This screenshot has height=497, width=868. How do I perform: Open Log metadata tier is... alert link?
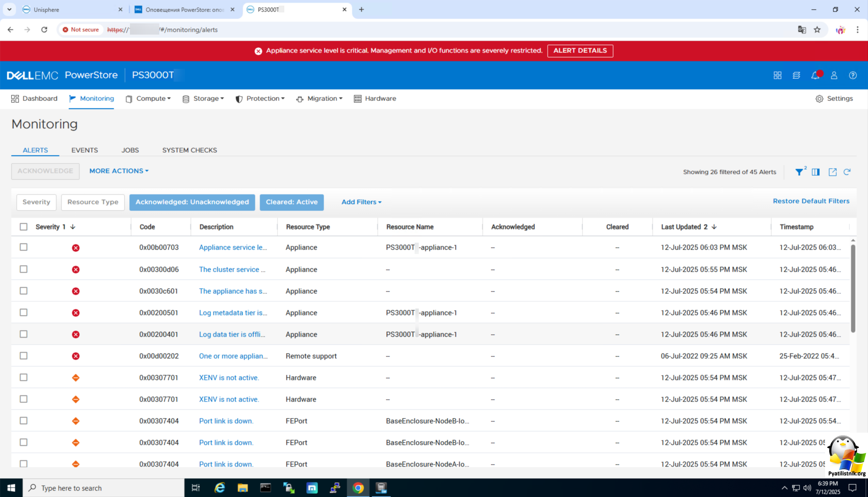233,313
